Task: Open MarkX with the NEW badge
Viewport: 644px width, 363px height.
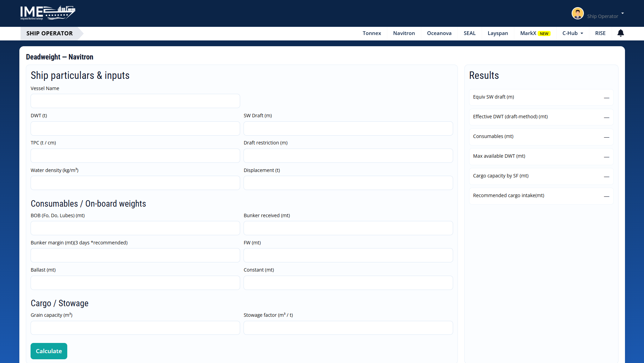Action: [x=535, y=33]
